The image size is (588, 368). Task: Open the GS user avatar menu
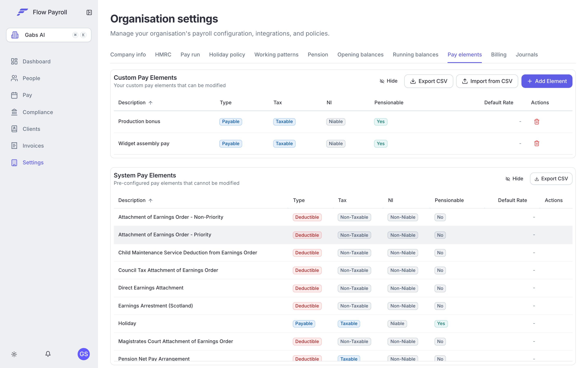(84, 354)
